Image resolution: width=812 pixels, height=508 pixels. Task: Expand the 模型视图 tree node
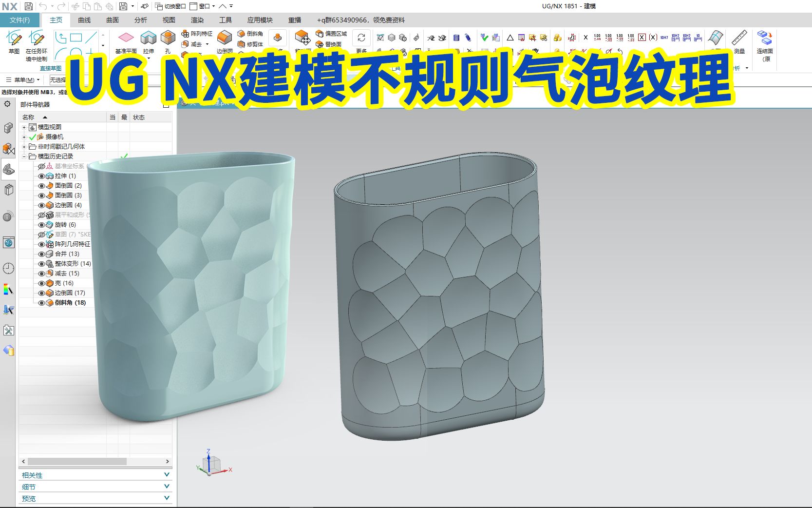[x=24, y=127]
